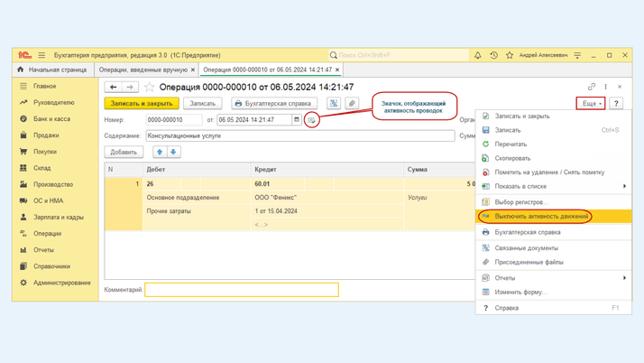Screen dimensions: 644x363
Task: Navigate back with left arrow button
Action: click(114, 88)
